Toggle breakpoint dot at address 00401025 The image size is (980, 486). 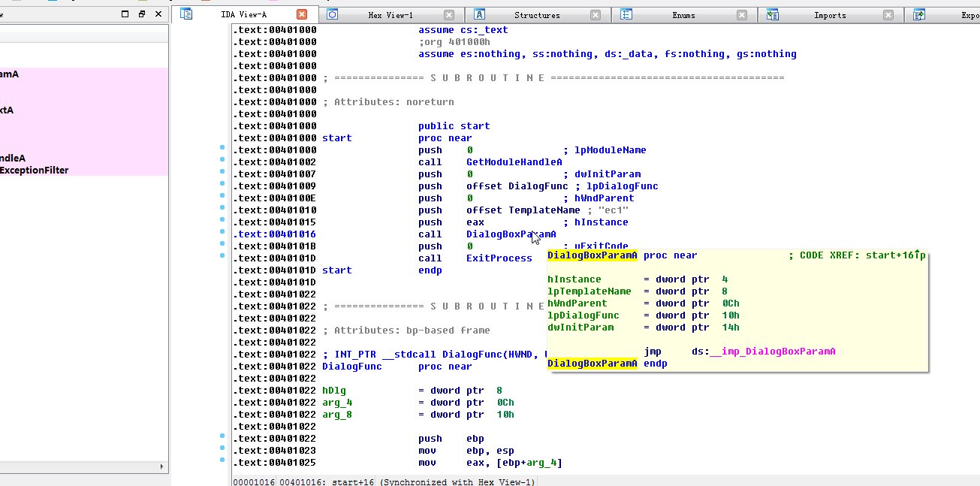222,460
